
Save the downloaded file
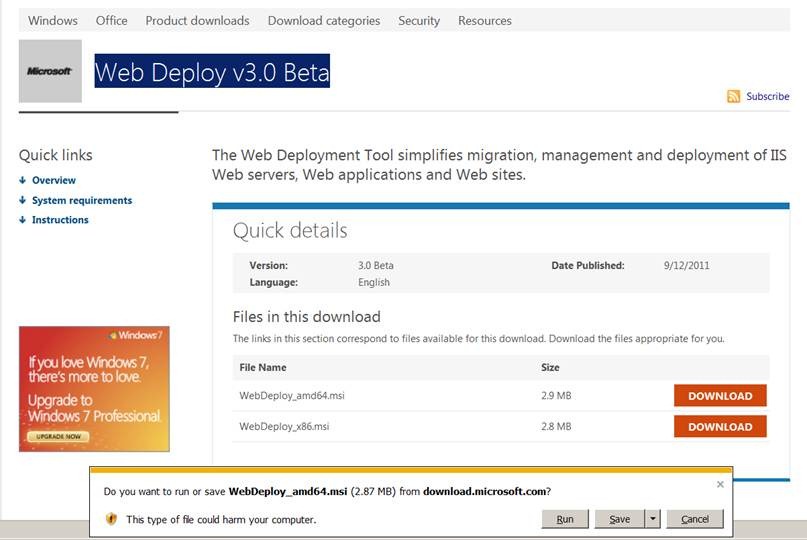(620, 519)
